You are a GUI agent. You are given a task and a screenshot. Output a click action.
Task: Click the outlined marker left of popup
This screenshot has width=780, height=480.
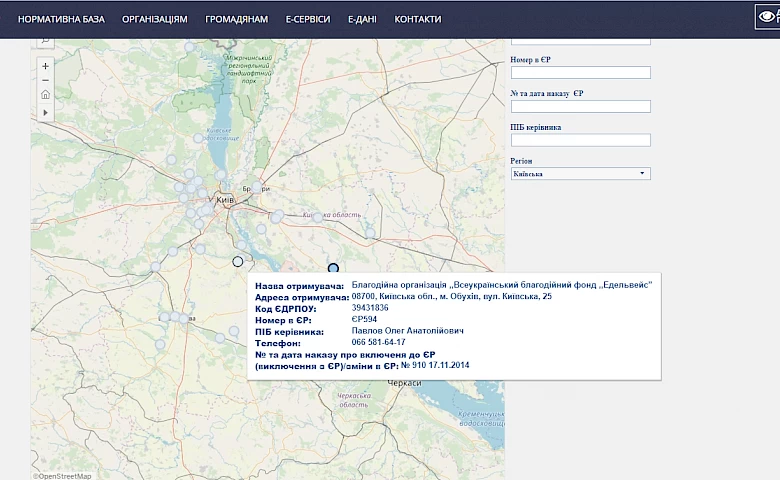[x=238, y=261]
